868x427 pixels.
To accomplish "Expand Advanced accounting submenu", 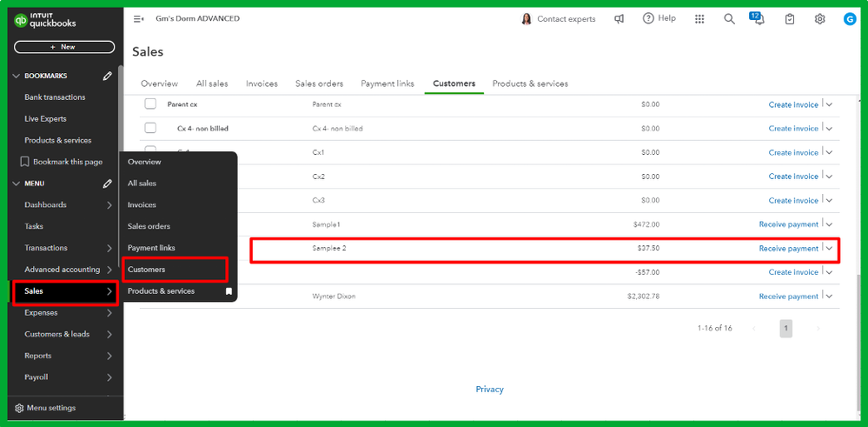I will pos(109,270).
